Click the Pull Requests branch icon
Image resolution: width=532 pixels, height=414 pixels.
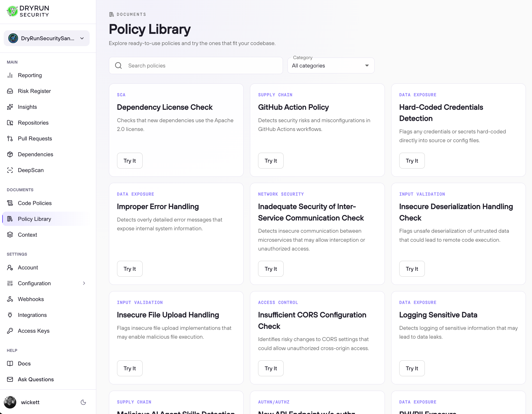pyautogui.click(x=10, y=139)
